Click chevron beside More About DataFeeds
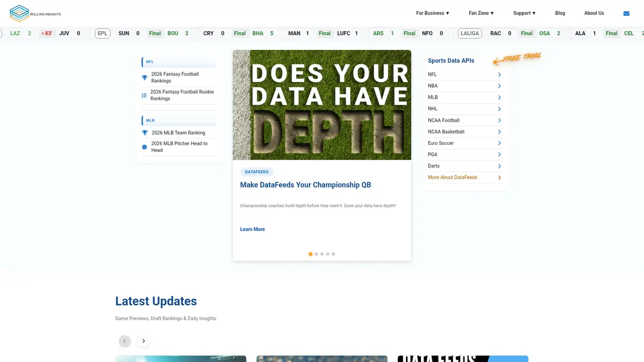The height and width of the screenshot is (362, 644). (499, 178)
